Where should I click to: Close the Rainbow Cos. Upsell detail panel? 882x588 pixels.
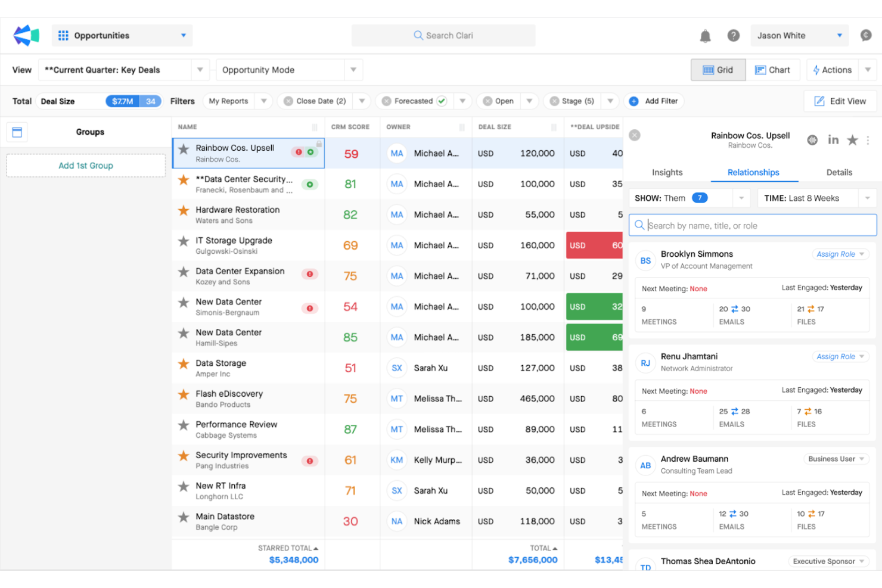[635, 135]
